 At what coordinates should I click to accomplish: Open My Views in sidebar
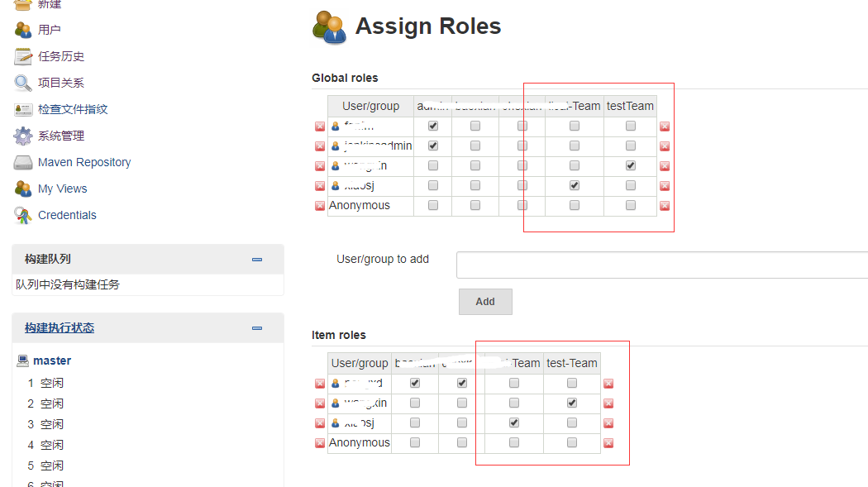point(63,189)
